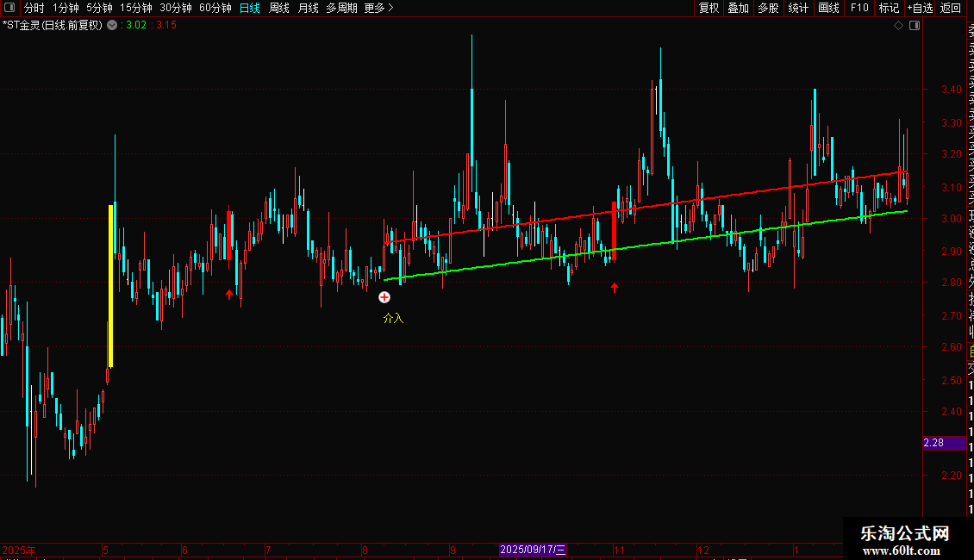Click the red arrow signal near June
This screenshot has width=974, height=560.
click(229, 294)
